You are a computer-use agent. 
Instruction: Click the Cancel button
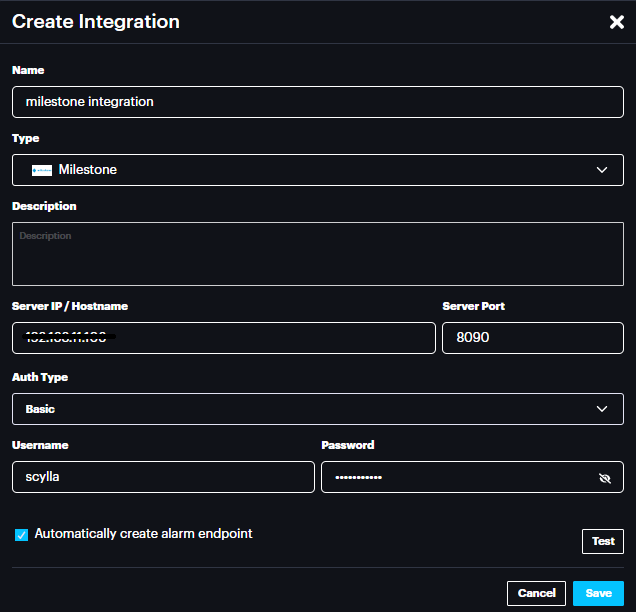tap(536, 593)
